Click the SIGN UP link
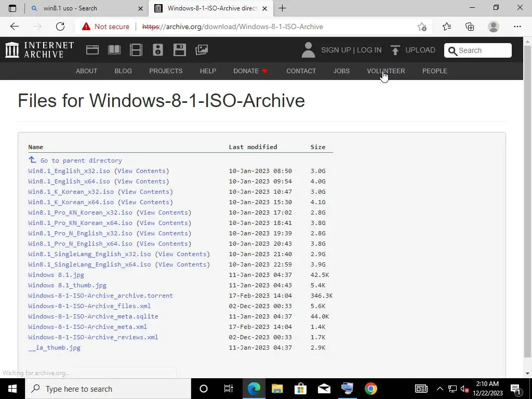 [336, 50]
